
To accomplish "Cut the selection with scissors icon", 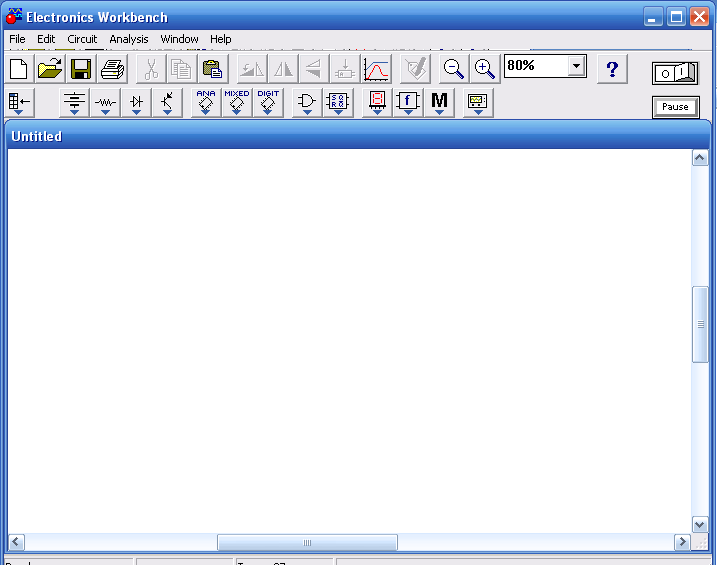I will pos(150,69).
